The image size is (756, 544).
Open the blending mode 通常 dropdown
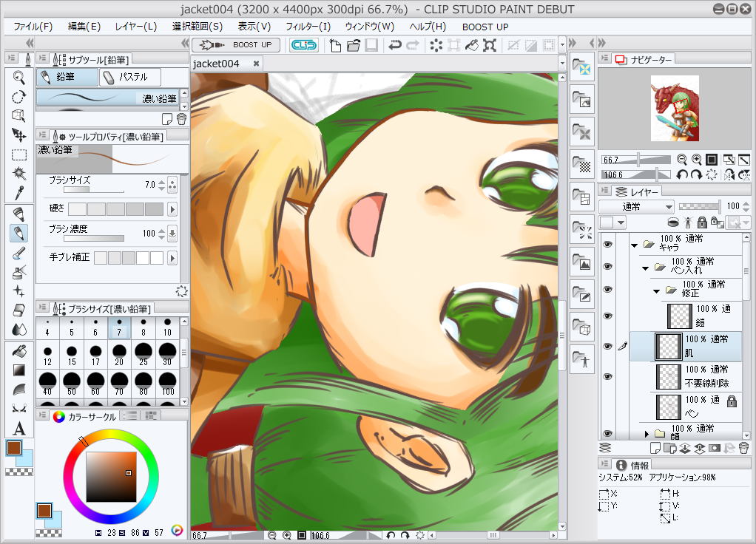[636, 207]
